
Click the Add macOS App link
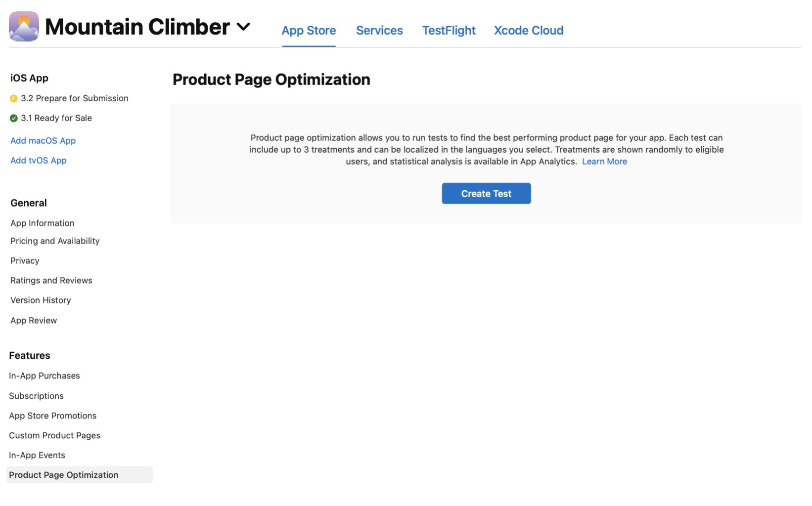coord(43,141)
